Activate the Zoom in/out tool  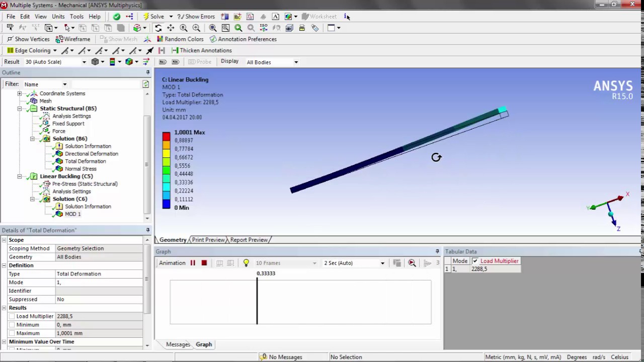184,28
